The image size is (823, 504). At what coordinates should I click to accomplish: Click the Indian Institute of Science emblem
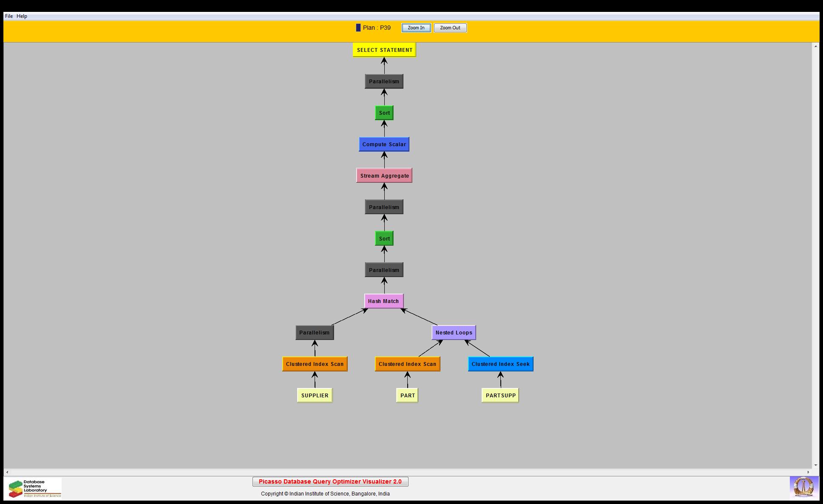click(x=803, y=487)
